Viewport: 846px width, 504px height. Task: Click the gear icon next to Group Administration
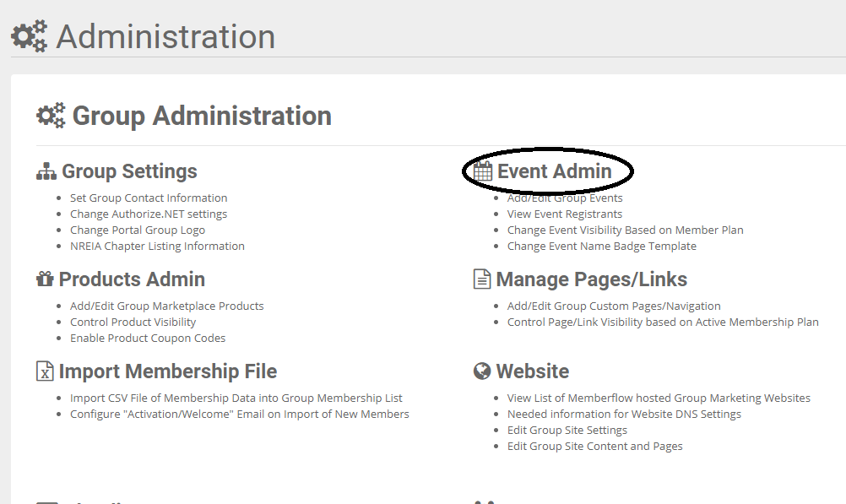point(51,114)
